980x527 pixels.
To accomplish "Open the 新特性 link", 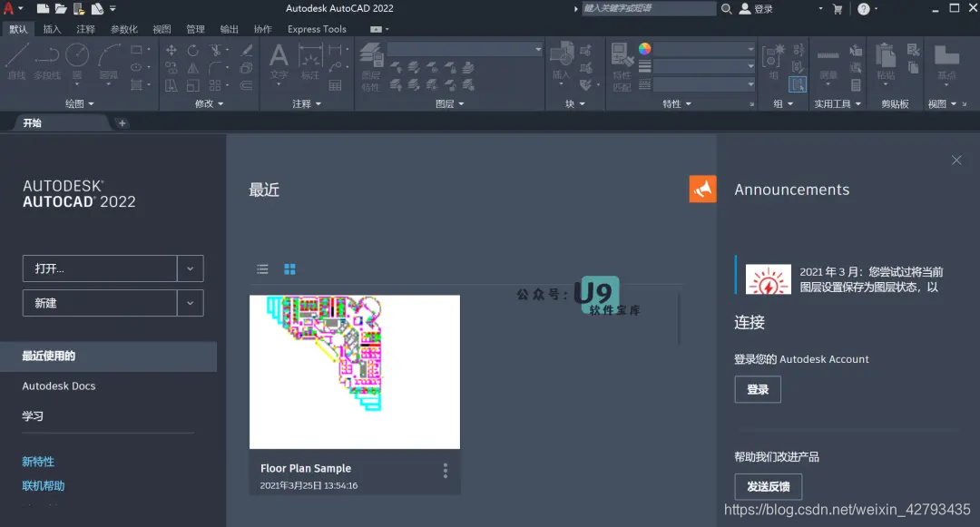I will click(x=38, y=462).
